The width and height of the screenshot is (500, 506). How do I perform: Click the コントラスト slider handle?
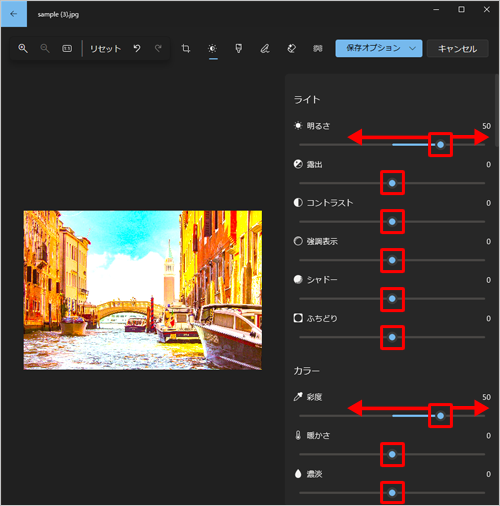click(392, 222)
